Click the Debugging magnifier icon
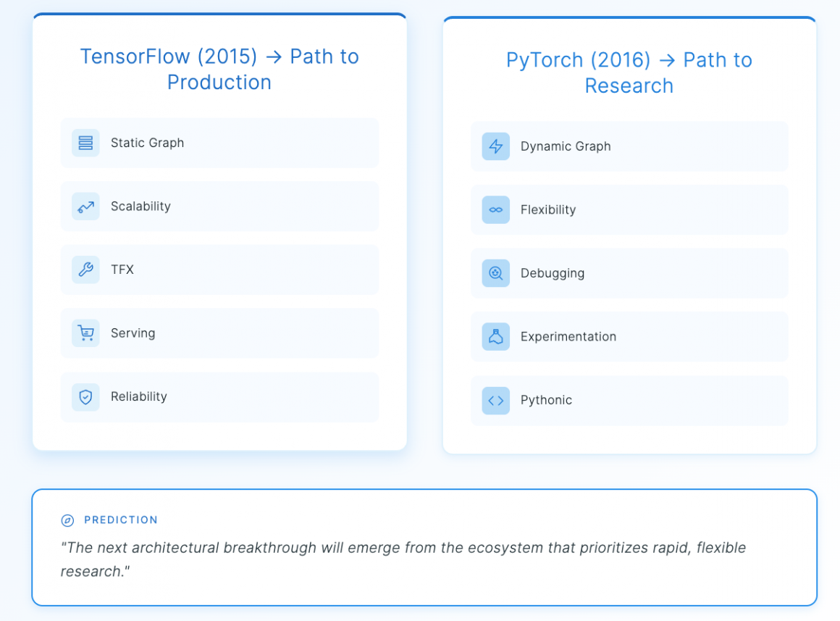 click(x=496, y=273)
